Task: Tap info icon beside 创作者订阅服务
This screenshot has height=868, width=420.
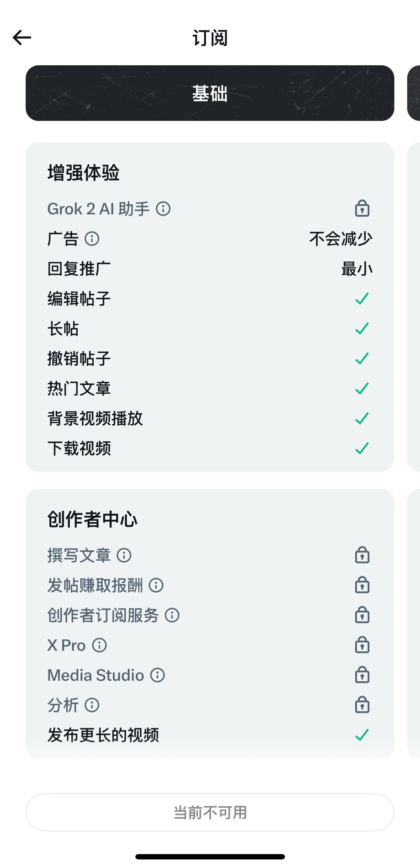Action: point(172,615)
